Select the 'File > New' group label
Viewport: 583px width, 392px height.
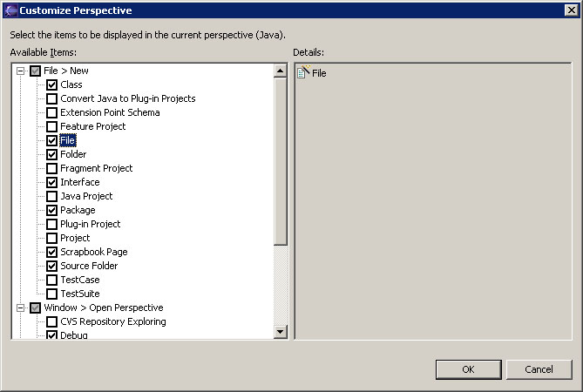coord(66,71)
